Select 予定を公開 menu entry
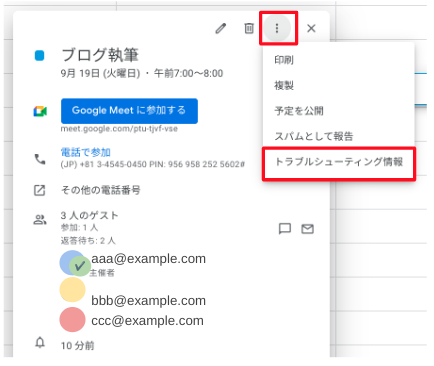The image size is (434, 366). [338, 111]
